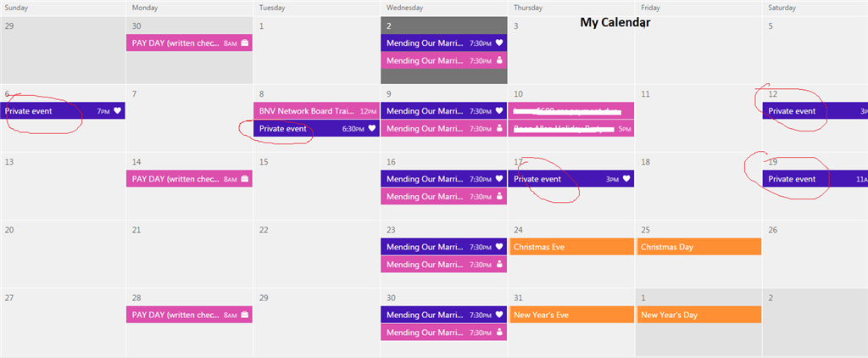868x358 pixels.
Task: Click the person icon on the pink Mending Our Marriage event on the 30th
Action: (498, 332)
